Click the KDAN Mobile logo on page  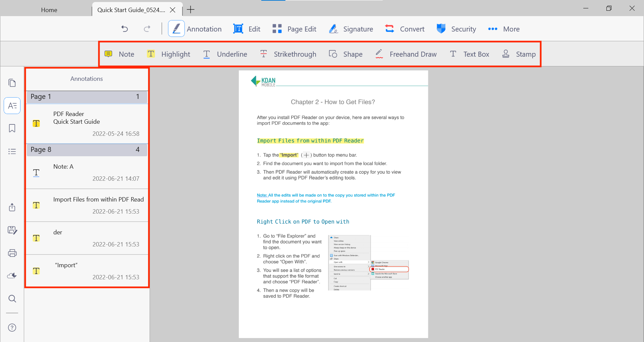coord(263,81)
